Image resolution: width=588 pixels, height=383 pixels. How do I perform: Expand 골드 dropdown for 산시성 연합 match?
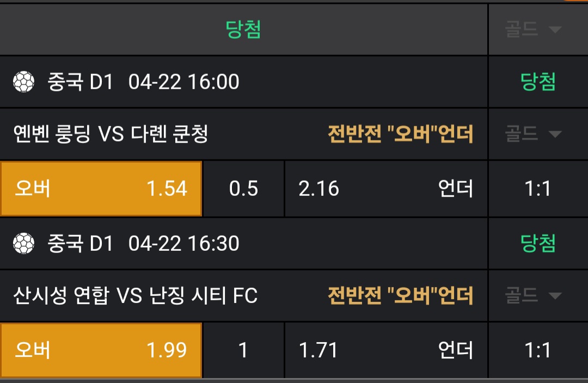click(x=532, y=295)
